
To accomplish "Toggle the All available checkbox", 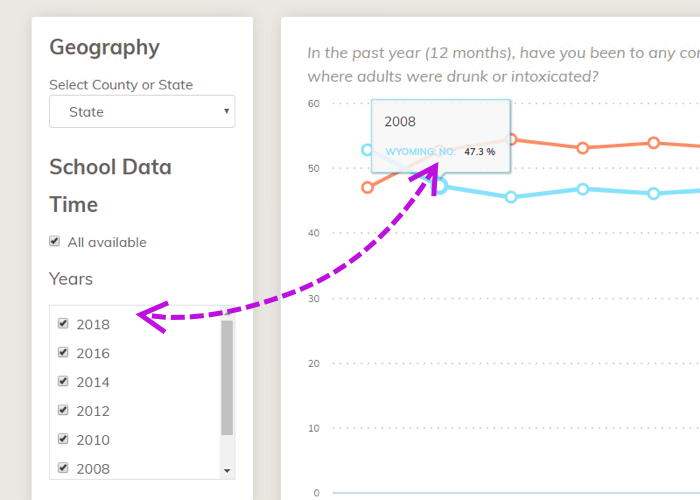I will click(54, 242).
